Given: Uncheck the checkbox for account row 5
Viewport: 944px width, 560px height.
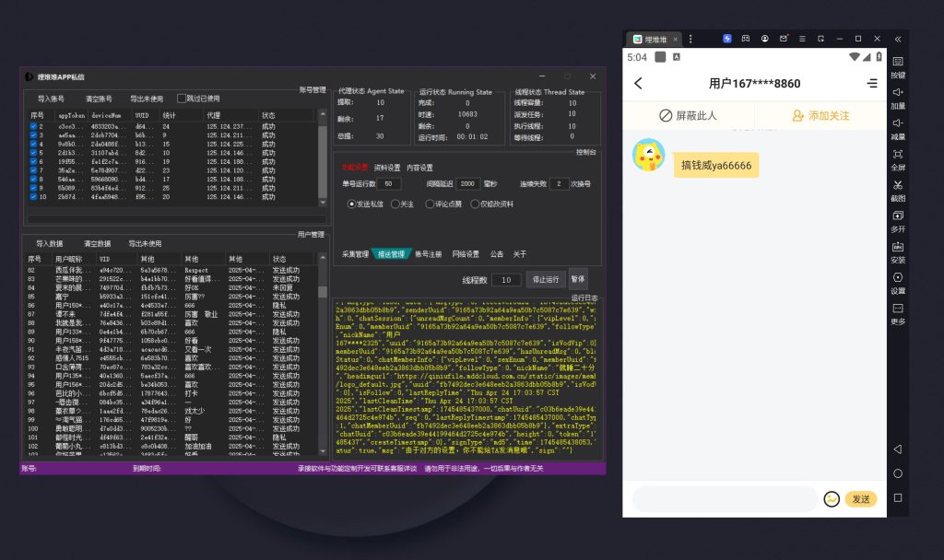Looking at the screenshot, I should click(x=33, y=152).
